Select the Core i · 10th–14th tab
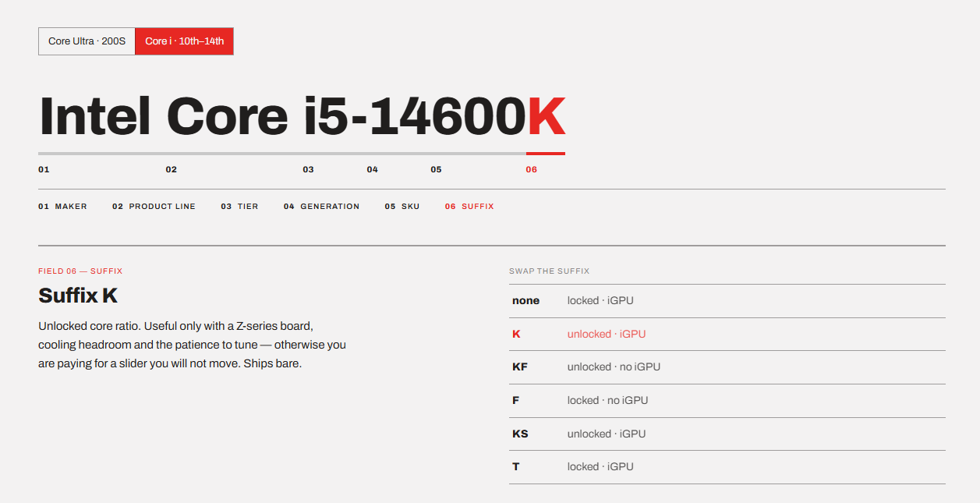 pyautogui.click(x=184, y=41)
